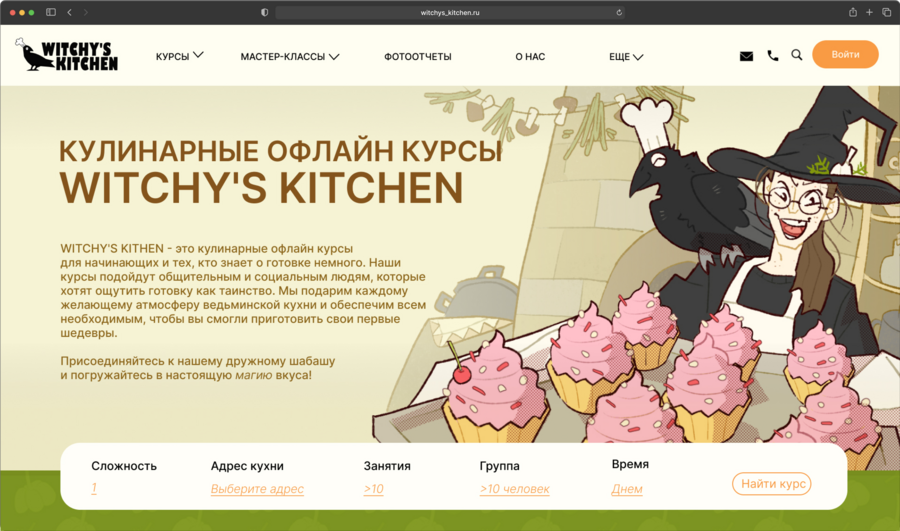Click the Witchy's Kitchen crow logo
The image size is (900, 531).
point(67,55)
